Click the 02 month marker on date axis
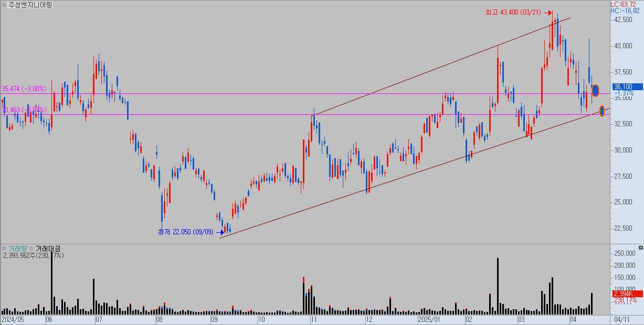The image size is (644, 325). 469,319
